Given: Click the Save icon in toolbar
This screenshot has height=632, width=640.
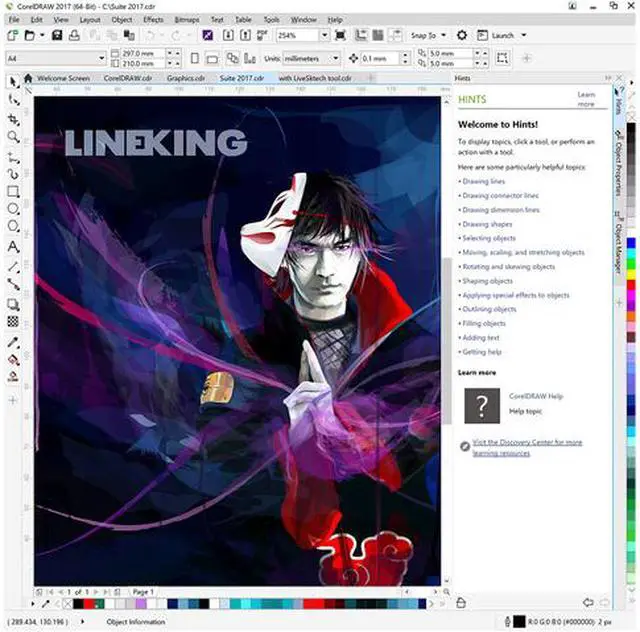Looking at the screenshot, I should click(x=57, y=36).
